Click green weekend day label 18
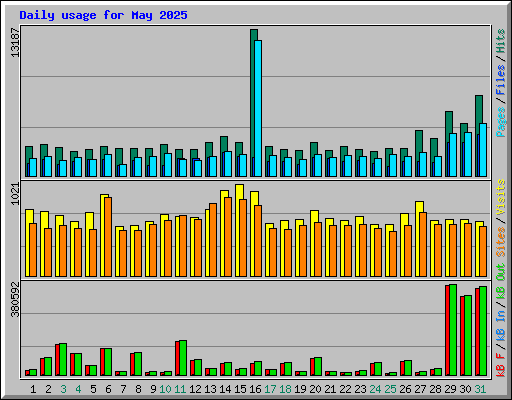Screen dimensions: 512x400 tap(285, 389)
